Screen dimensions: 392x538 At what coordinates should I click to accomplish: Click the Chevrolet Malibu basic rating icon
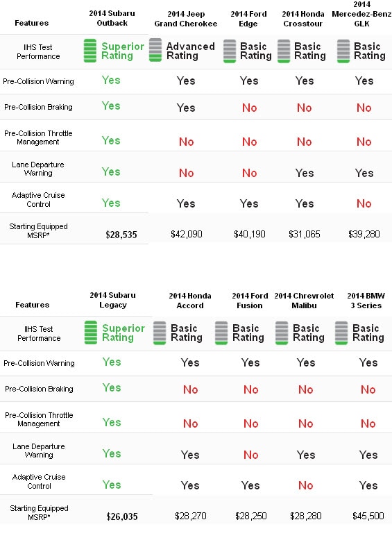282,333
